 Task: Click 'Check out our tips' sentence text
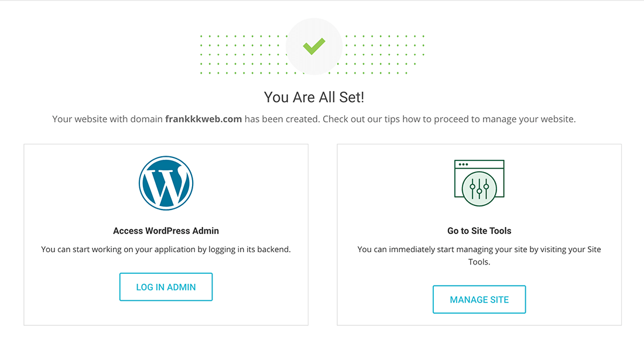pos(449,119)
